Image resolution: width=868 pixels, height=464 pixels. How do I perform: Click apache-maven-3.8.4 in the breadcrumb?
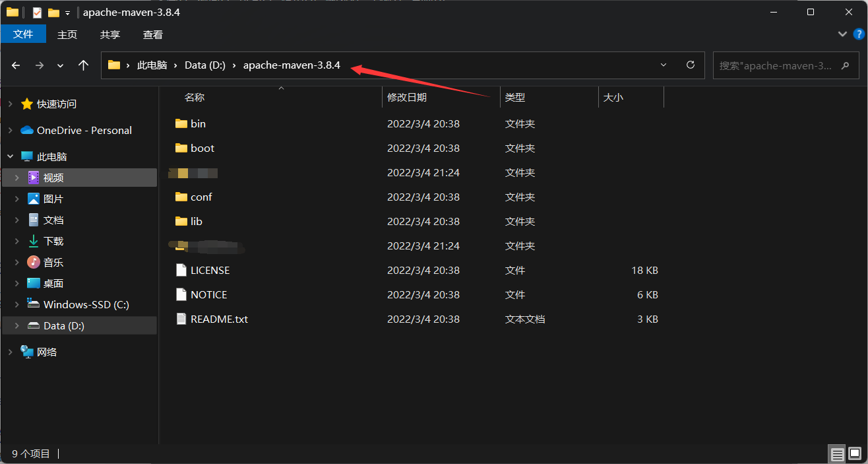coord(292,65)
